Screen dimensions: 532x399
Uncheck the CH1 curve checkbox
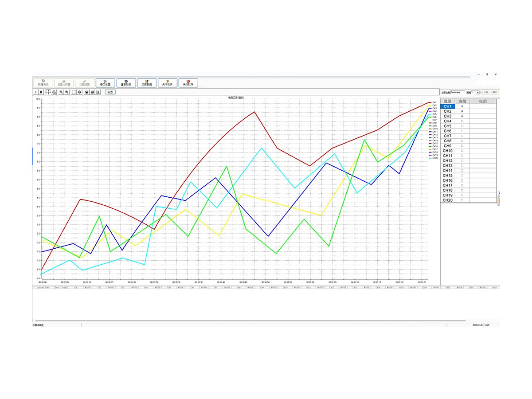463,106
